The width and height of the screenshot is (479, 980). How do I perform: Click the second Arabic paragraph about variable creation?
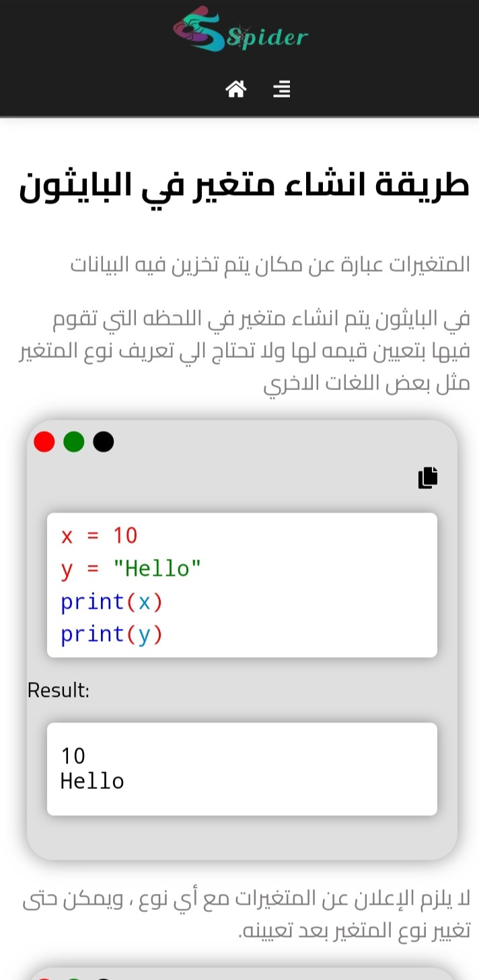[x=244, y=351]
